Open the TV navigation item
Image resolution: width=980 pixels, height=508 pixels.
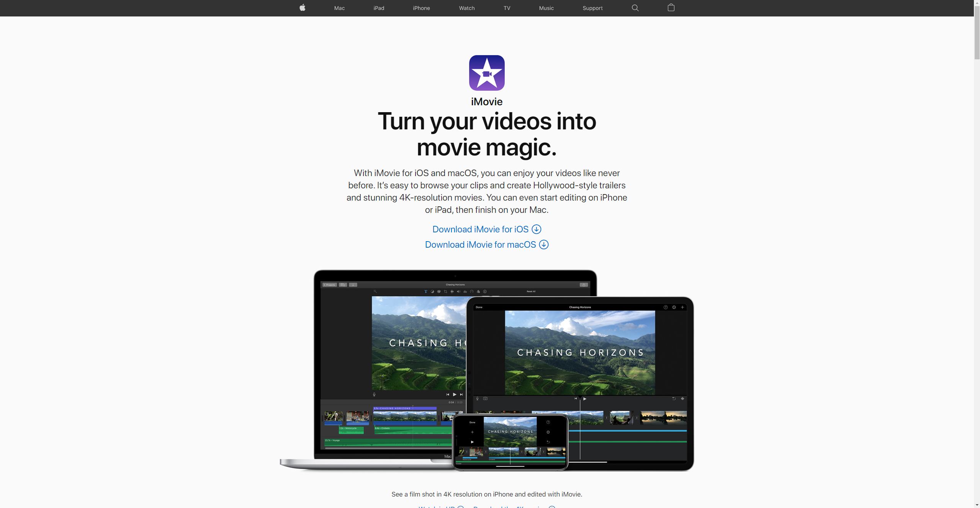click(x=507, y=8)
